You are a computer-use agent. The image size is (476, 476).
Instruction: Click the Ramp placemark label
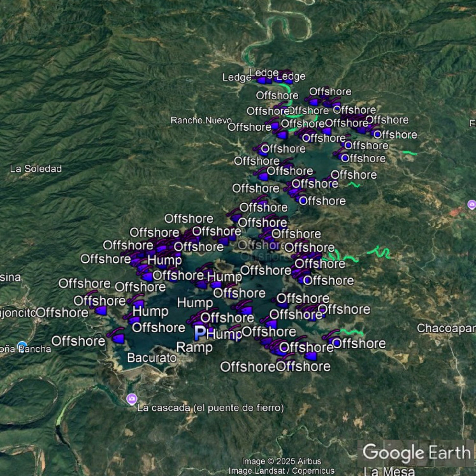tap(194, 347)
